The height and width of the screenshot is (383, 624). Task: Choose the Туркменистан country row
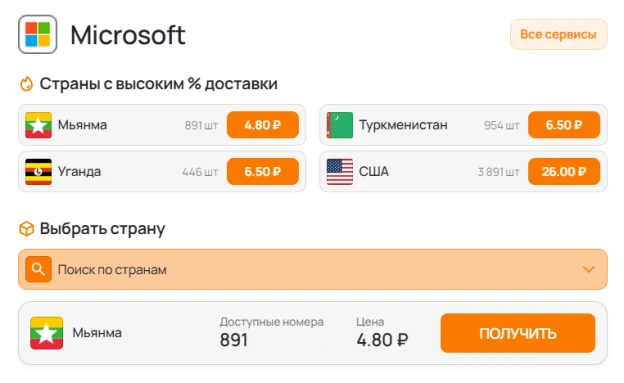[x=463, y=125]
